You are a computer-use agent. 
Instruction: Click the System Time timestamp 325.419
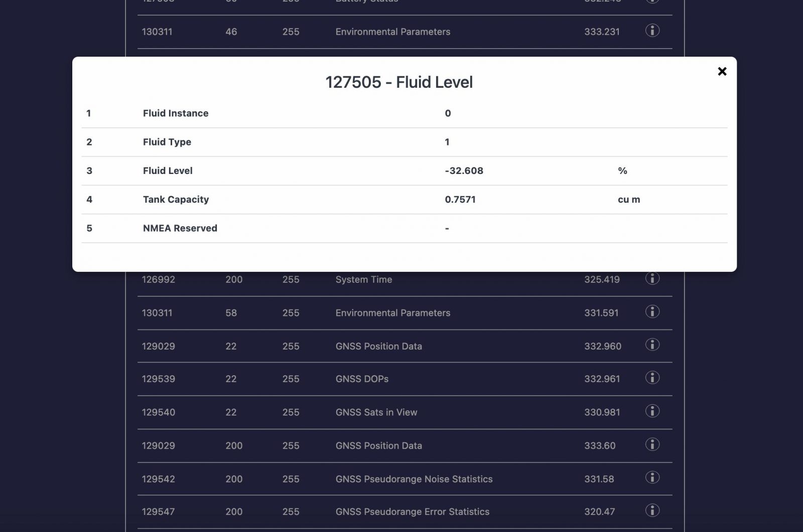pos(601,280)
